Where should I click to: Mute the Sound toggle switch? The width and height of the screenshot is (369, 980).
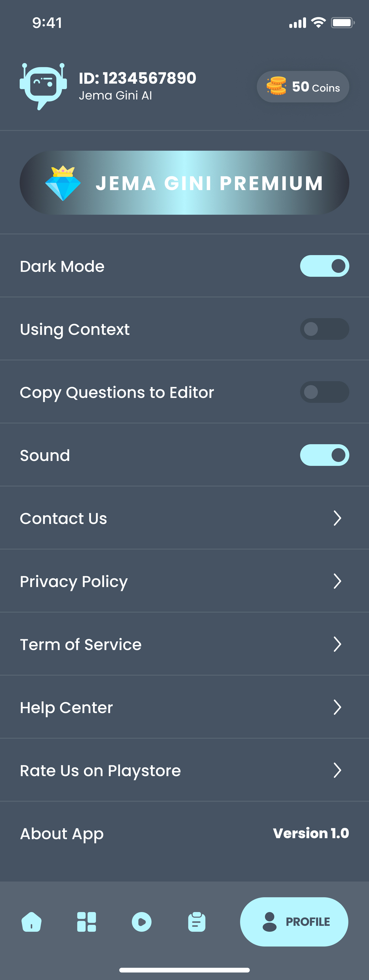[324, 455]
